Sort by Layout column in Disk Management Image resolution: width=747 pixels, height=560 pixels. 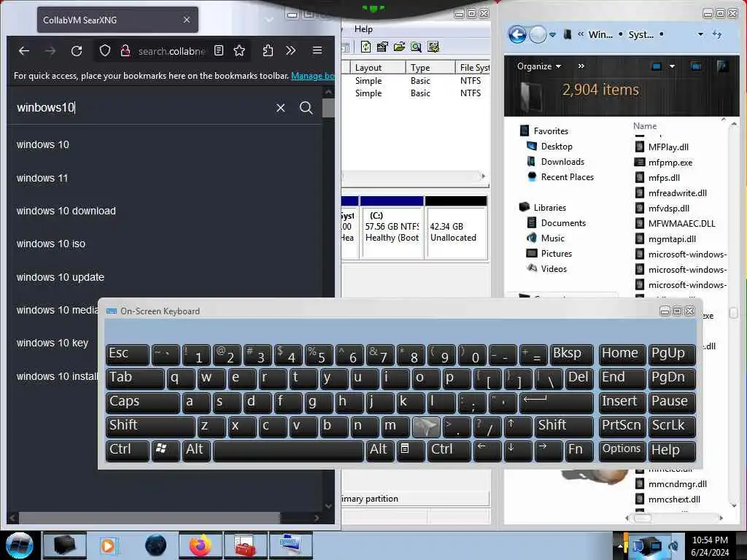click(x=378, y=67)
